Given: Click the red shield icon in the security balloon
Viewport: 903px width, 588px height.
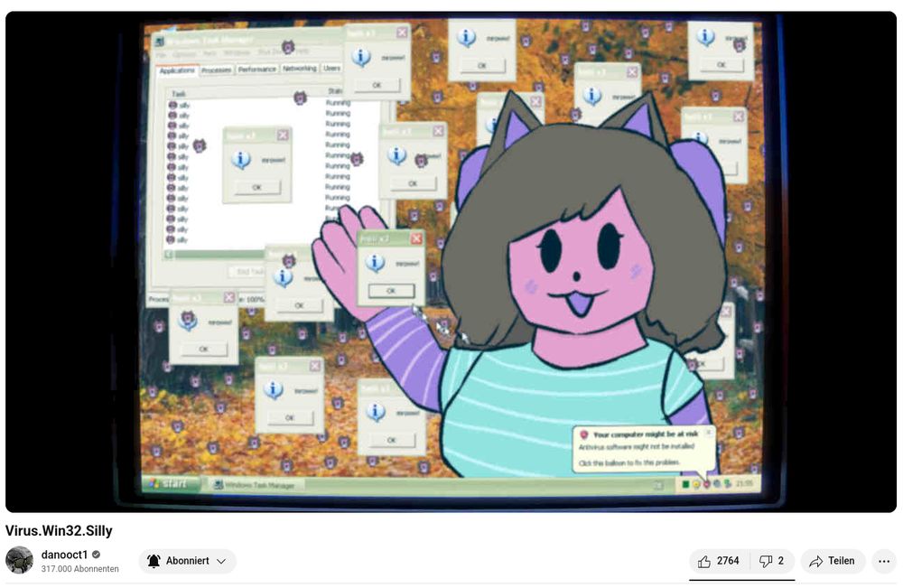Looking at the screenshot, I should (583, 434).
